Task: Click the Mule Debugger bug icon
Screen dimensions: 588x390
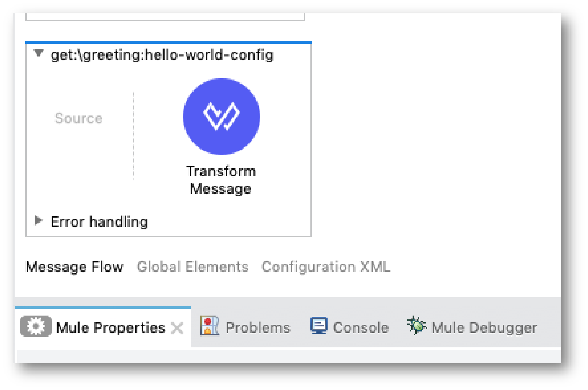Action: point(416,325)
